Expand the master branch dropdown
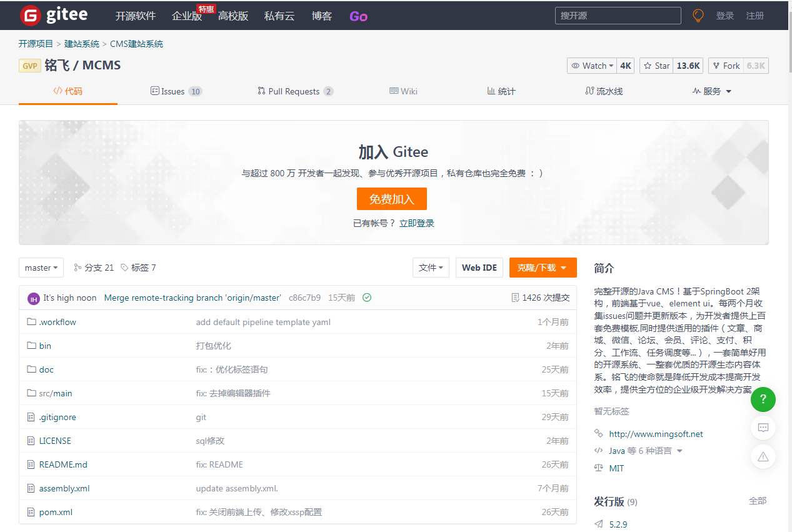Image resolution: width=792 pixels, height=532 pixels. 41,268
